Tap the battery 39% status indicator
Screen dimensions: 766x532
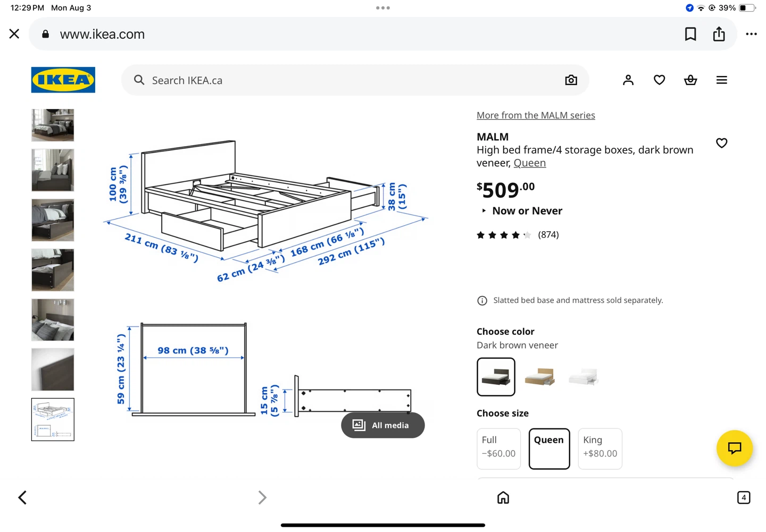point(737,8)
